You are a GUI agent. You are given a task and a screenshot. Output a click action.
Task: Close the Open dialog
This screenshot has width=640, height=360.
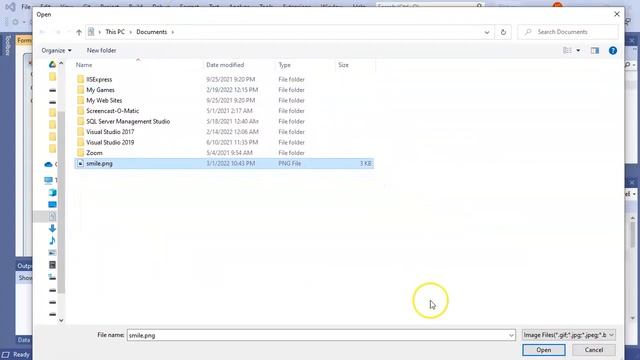click(617, 14)
